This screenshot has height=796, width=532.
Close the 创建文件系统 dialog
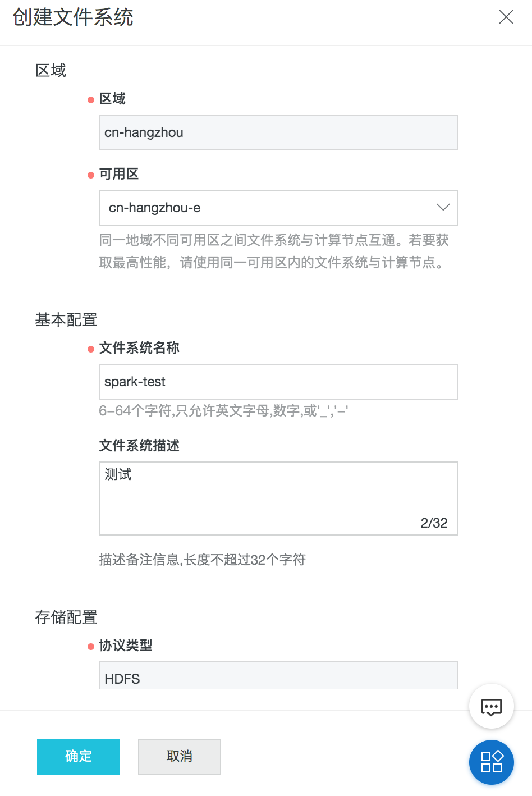(506, 17)
